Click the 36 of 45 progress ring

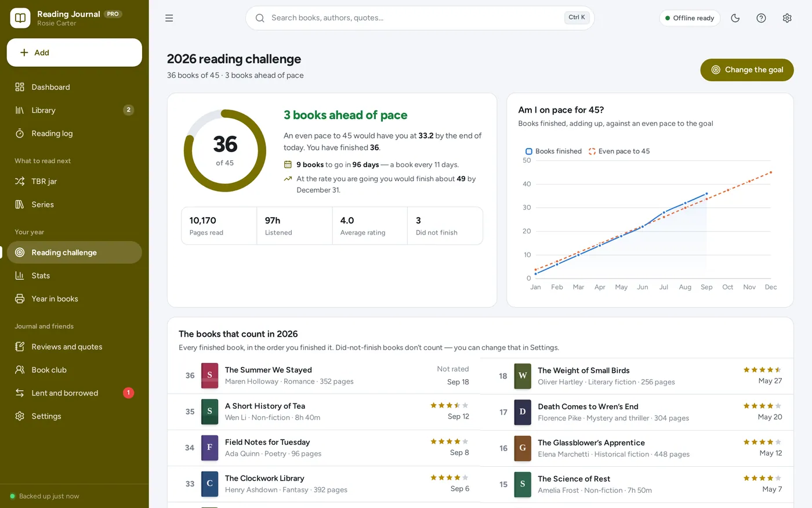[225, 151]
